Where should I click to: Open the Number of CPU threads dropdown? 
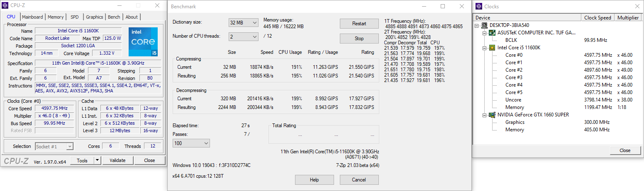pyautogui.click(x=244, y=37)
